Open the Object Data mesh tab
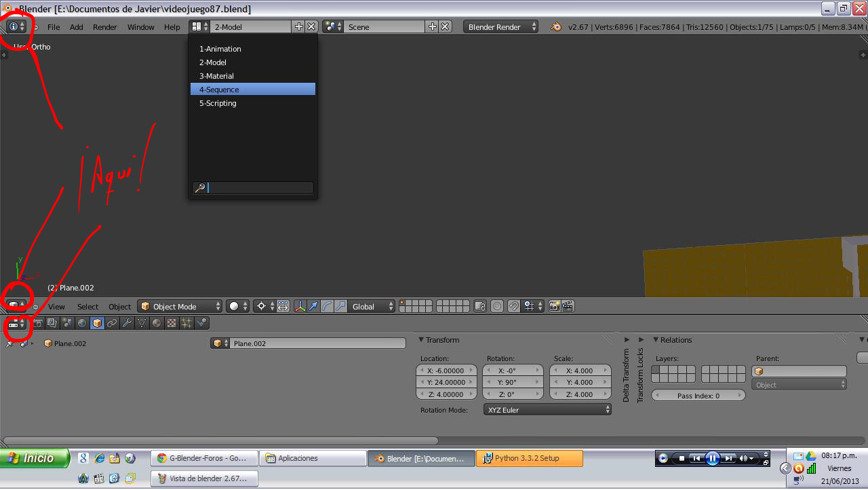The image size is (868, 490). click(x=142, y=324)
